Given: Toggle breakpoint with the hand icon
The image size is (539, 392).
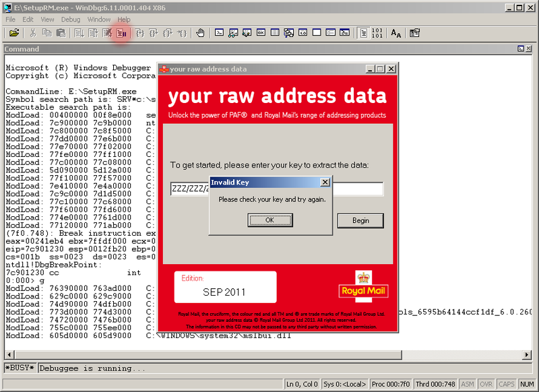Looking at the screenshot, I should [200, 33].
